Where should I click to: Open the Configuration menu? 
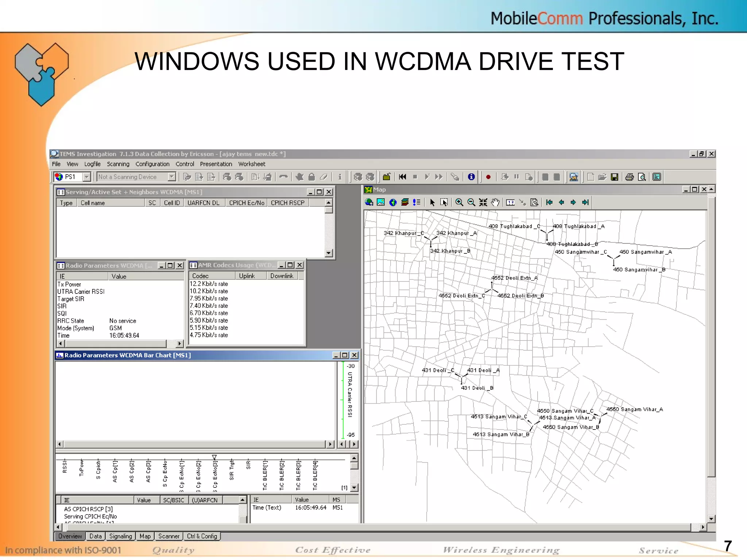(152, 164)
